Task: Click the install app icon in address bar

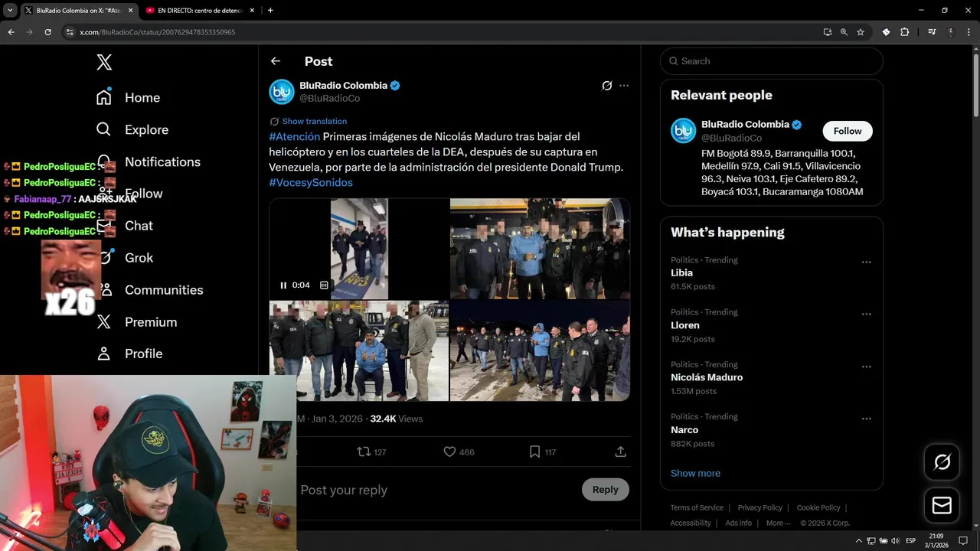Action: 828,32
